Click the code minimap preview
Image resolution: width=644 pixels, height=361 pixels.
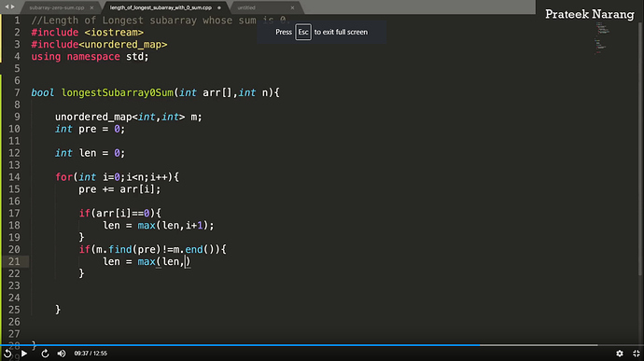coord(603,38)
